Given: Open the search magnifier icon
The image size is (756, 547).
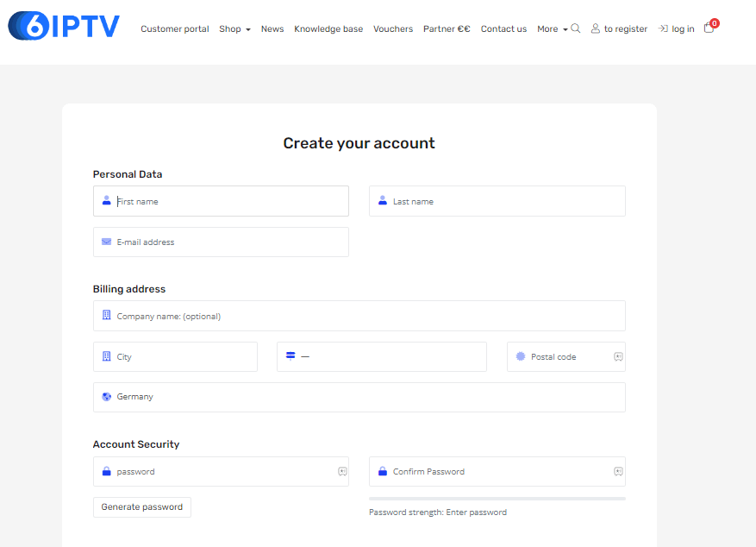Looking at the screenshot, I should 576,28.
